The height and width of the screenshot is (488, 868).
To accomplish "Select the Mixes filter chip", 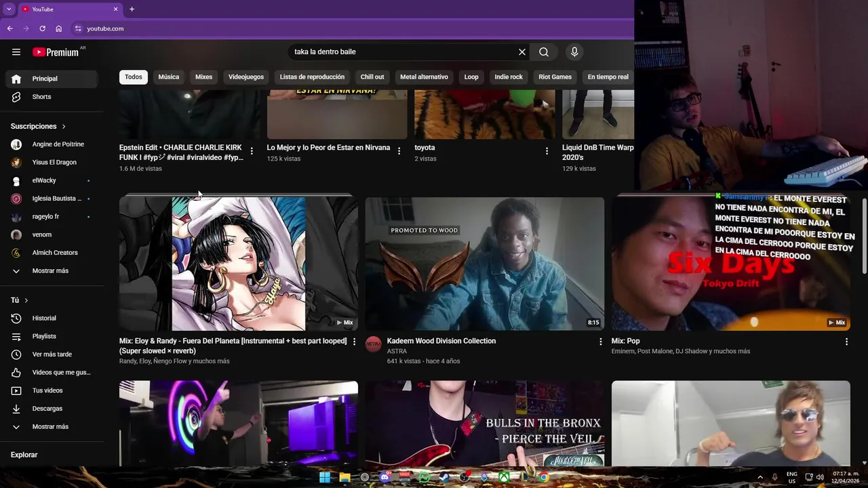I will click(x=204, y=77).
